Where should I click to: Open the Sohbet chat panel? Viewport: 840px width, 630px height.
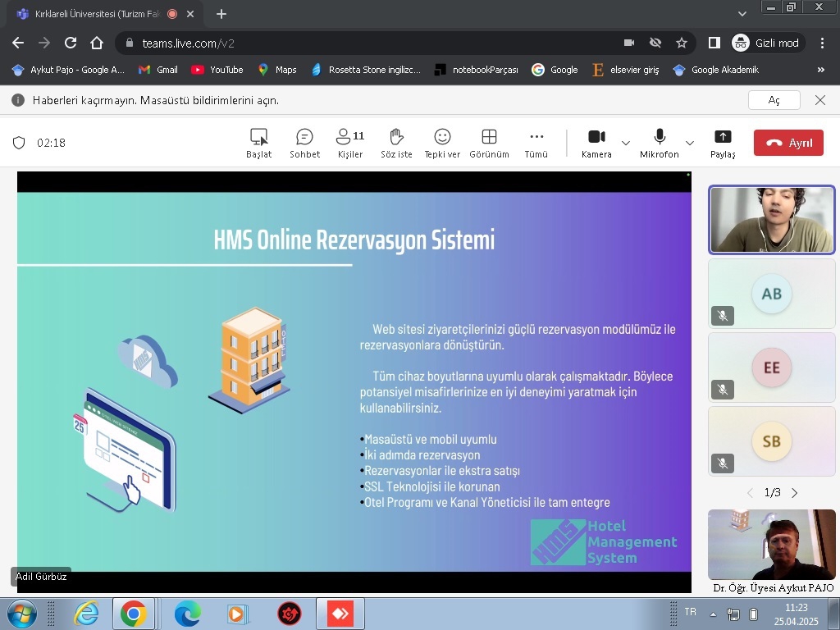click(x=304, y=143)
